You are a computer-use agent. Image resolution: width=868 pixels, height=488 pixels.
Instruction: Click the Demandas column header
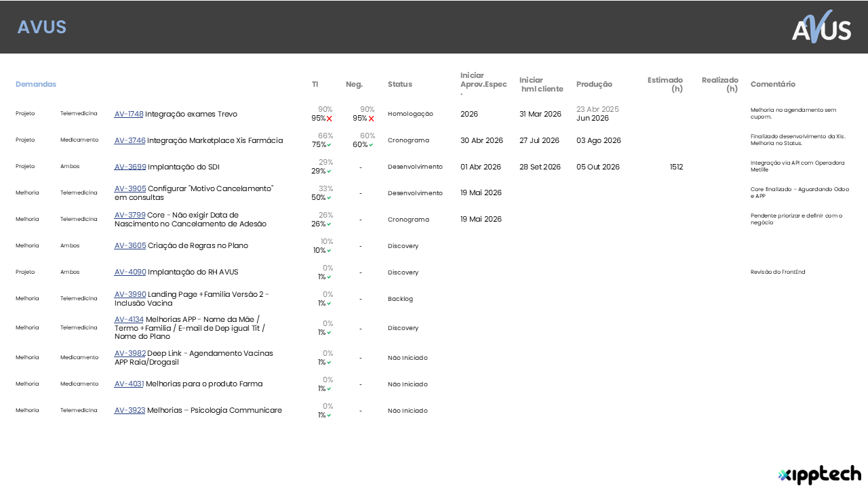pyautogui.click(x=36, y=84)
